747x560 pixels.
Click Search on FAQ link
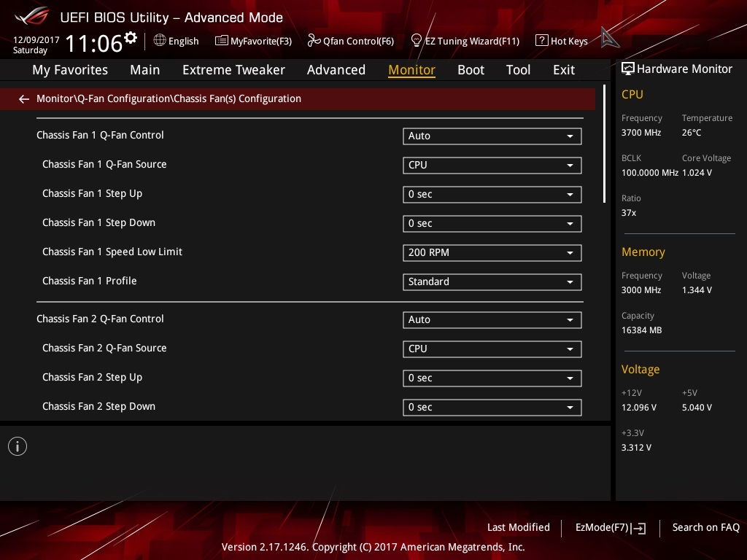click(705, 527)
